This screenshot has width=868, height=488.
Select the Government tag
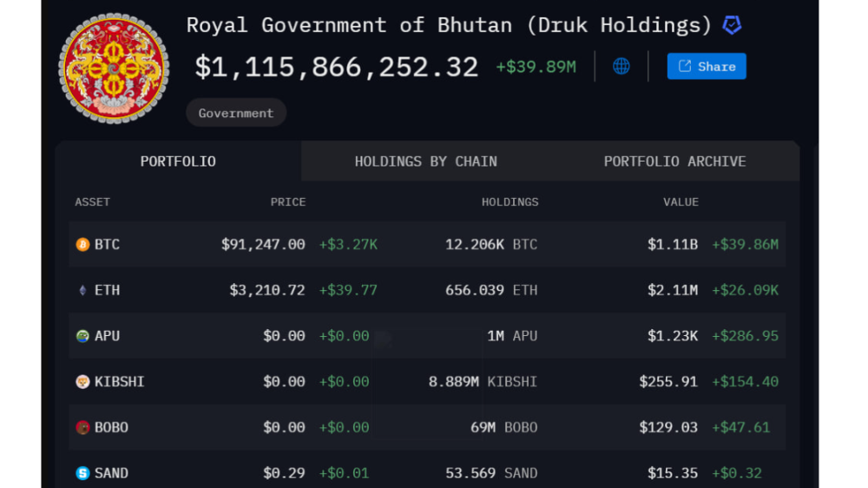(x=236, y=113)
